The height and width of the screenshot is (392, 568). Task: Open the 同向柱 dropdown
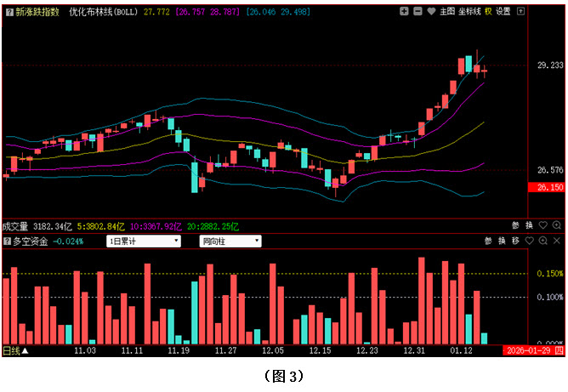click(229, 241)
